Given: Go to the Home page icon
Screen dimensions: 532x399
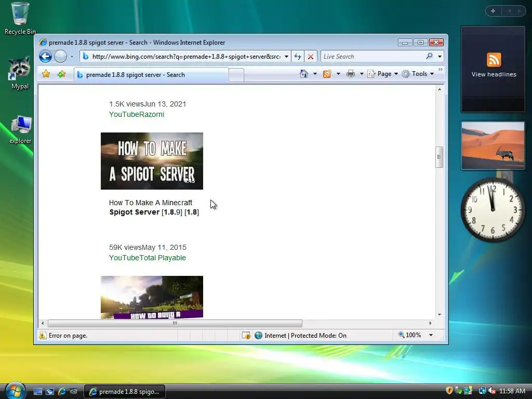Looking at the screenshot, I should pos(303,74).
